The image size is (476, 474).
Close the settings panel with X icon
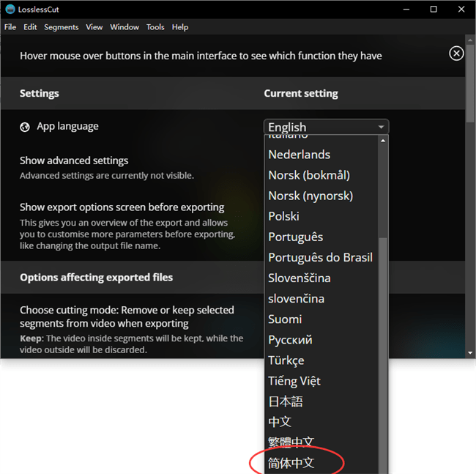(x=456, y=53)
